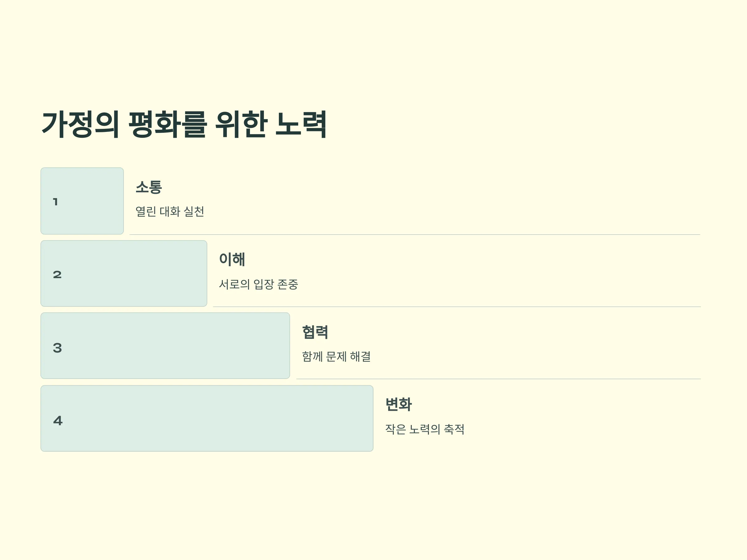Click the step 2 numbered box
This screenshot has width=747, height=560.
(x=124, y=273)
